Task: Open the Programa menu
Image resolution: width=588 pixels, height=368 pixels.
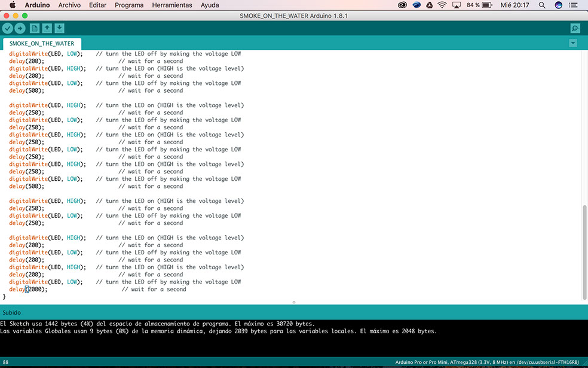Action: [129, 5]
